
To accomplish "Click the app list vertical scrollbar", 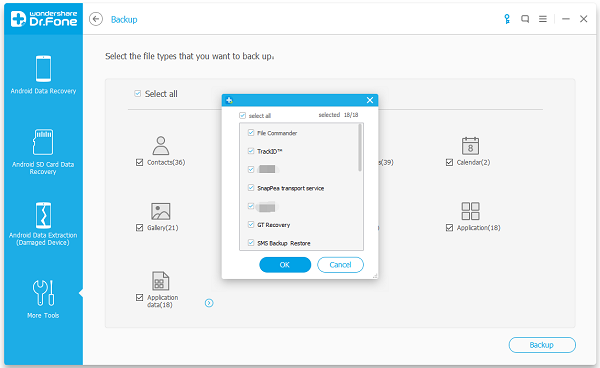I will pos(360,147).
